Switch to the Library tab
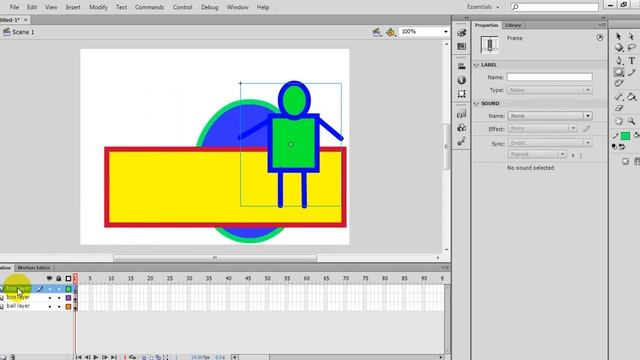Viewport: 640px width, 360px height. (513, 25)
